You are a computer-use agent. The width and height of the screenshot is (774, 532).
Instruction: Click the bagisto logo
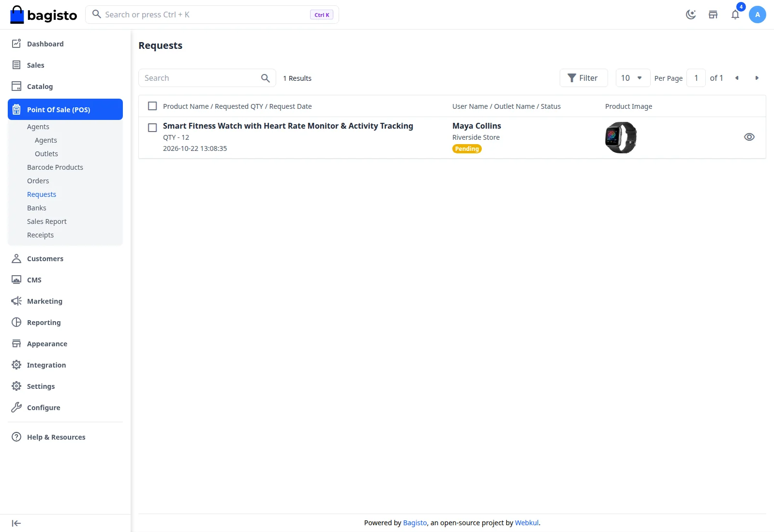(44, 15)
